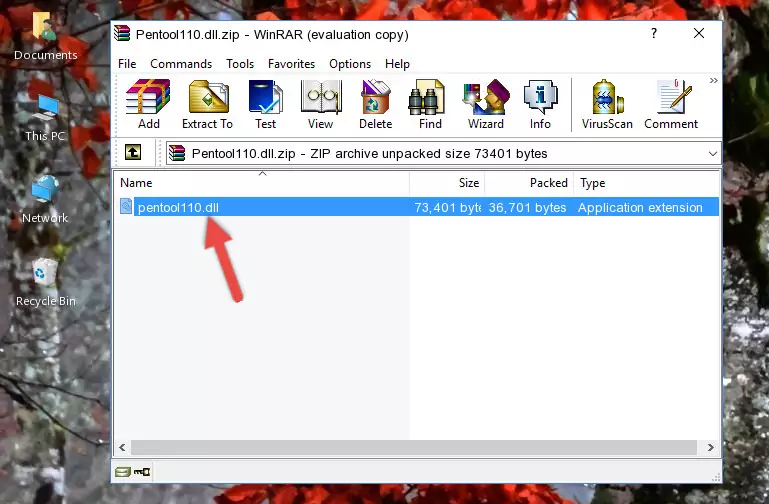This screenshot has height=504, width=769.
Task: Select the Network desktop icon
Action: 45,199
